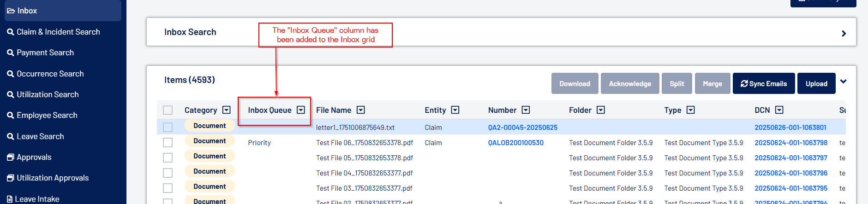
Task: Check the box for letter1_1751006875649.txt row
Action: tap(168, 127)
